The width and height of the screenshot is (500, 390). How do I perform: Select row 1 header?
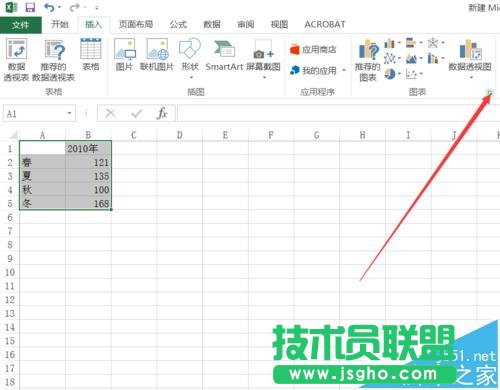point(10,148)
